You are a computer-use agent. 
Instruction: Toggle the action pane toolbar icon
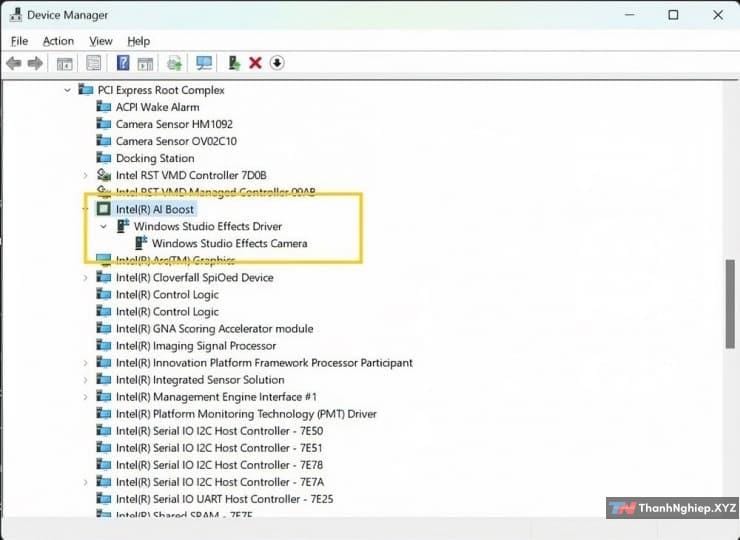point(145,63)
